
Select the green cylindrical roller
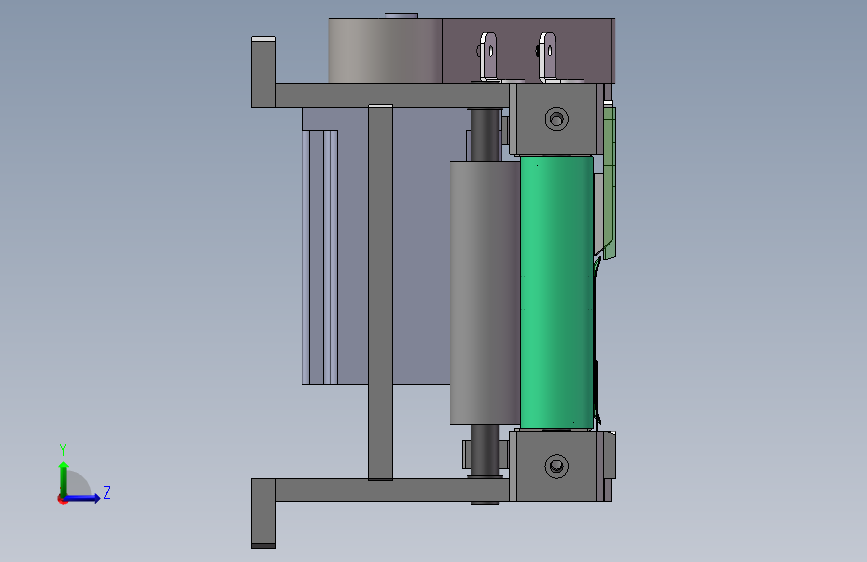tap(556, 292)
